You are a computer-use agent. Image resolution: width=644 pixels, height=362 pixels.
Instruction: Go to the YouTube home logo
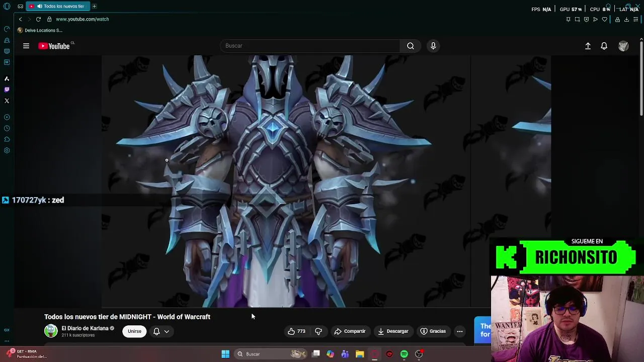point(54,46)
